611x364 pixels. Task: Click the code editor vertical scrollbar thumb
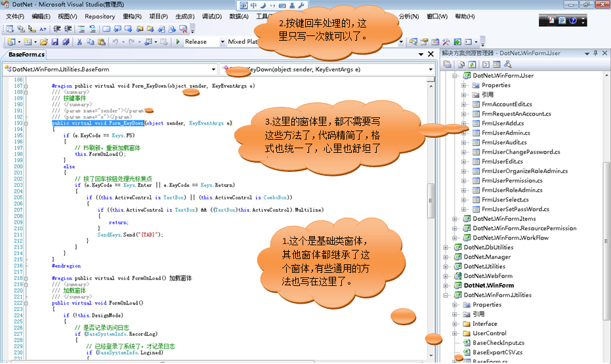(431, 201)
